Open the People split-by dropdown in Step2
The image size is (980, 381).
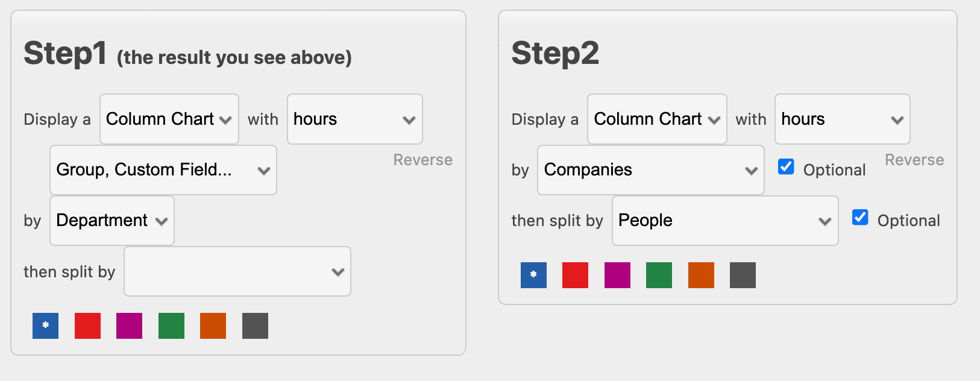[x=724, y=221]
